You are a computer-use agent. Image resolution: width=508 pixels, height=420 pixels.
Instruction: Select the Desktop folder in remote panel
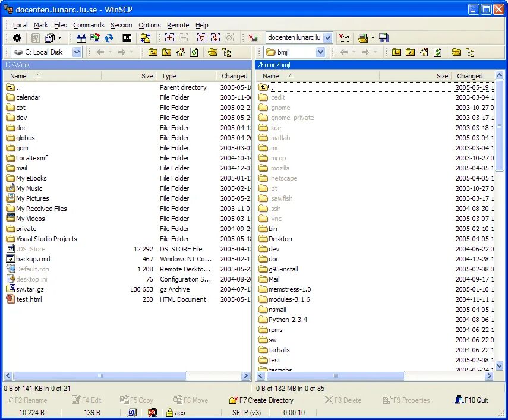coord(275,239)
